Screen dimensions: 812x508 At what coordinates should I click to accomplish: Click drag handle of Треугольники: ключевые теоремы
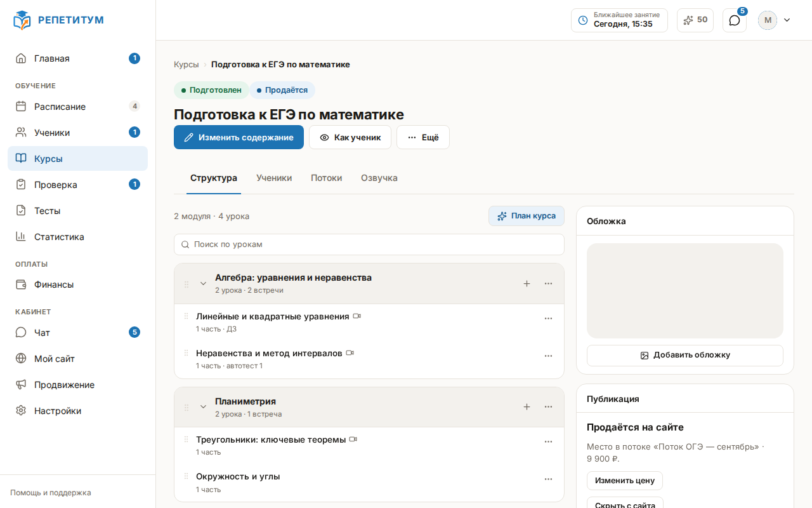186,439
